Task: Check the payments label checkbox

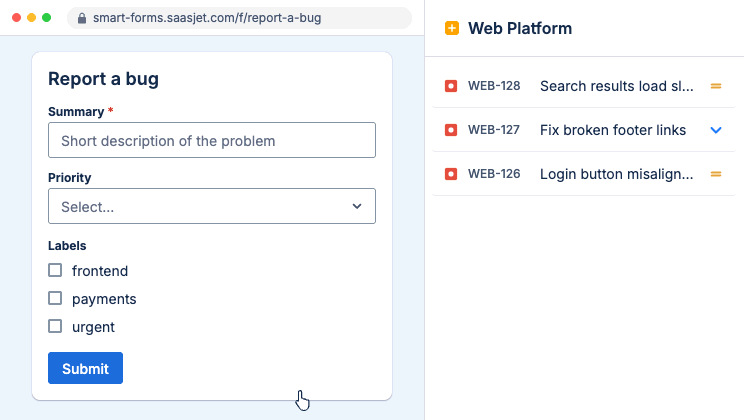Action: click(x=55, y=299)
